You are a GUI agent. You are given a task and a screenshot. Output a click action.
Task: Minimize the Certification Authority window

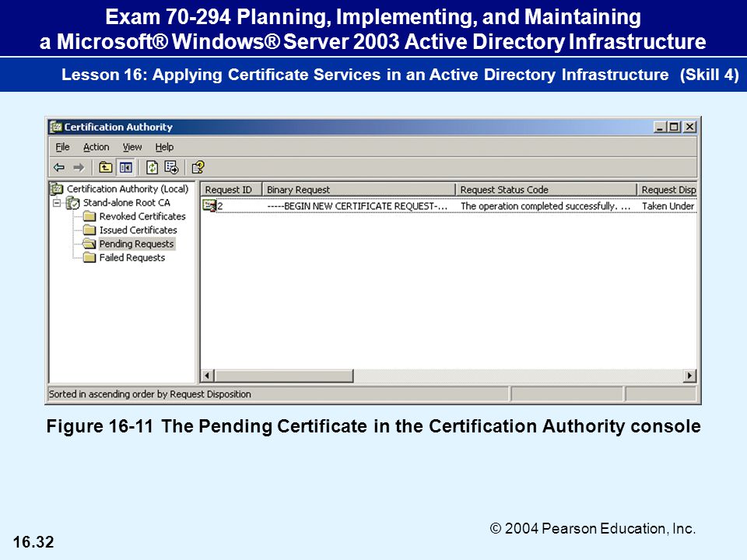tap(660, 127)
